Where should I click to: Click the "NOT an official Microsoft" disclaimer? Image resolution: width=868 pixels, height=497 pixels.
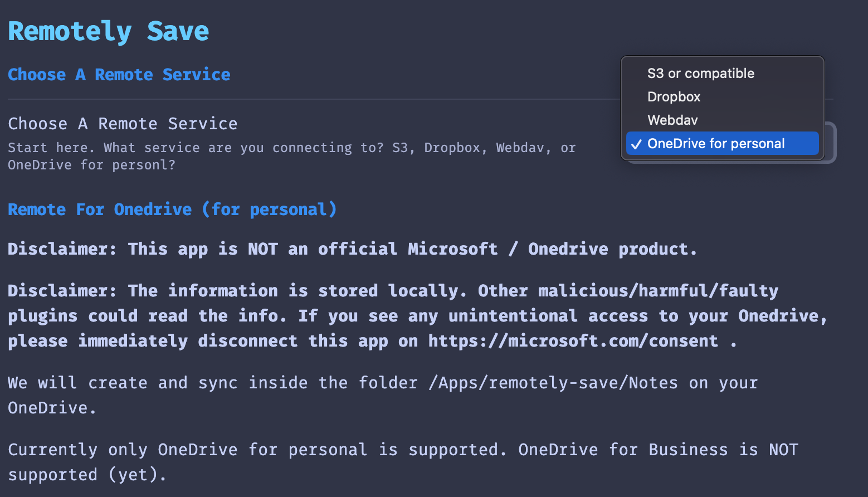tap(352, 248)
